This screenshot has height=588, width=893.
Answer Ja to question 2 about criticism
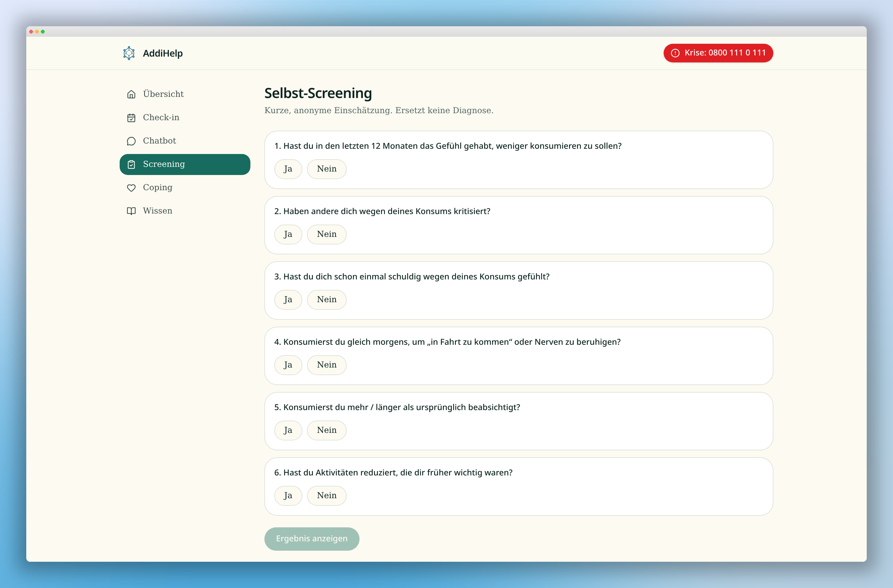coord(288,234)
